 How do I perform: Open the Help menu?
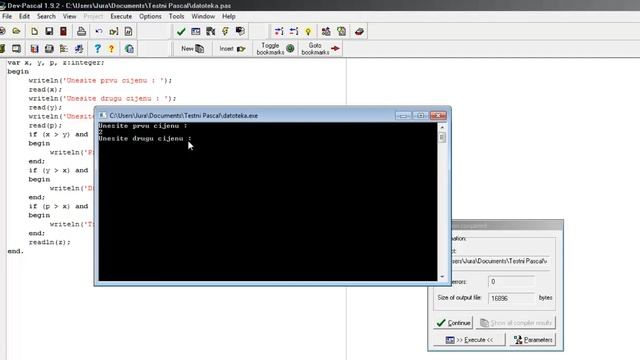(x=229, y=16)
